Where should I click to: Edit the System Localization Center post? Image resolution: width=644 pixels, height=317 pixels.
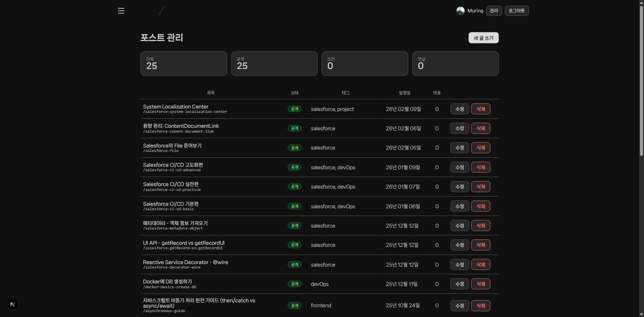click(x=460, y=109)
